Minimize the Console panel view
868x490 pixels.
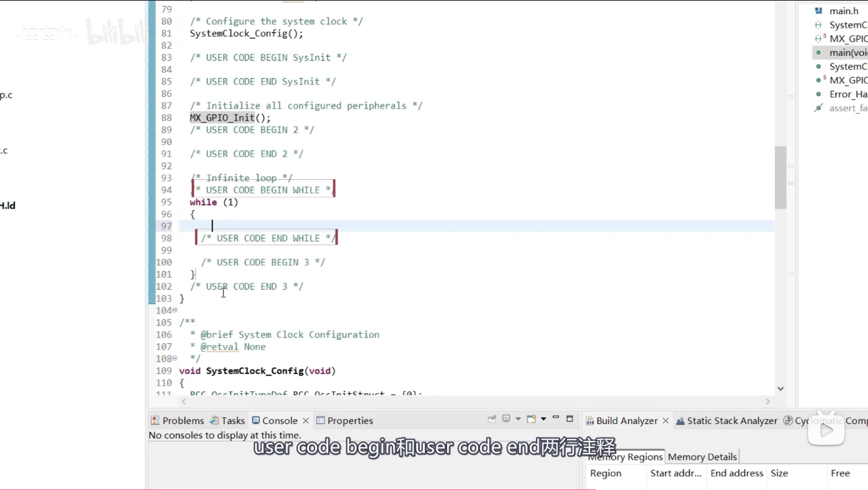pos(556,418)
